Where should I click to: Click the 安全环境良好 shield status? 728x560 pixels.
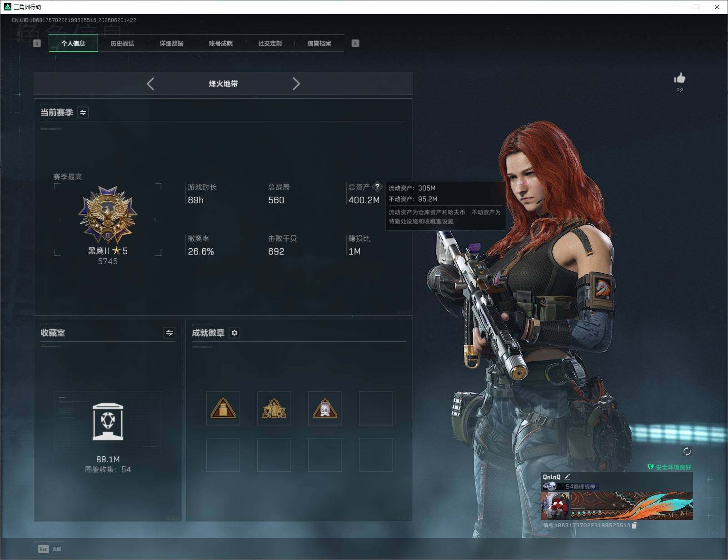(x=669, y=467)
